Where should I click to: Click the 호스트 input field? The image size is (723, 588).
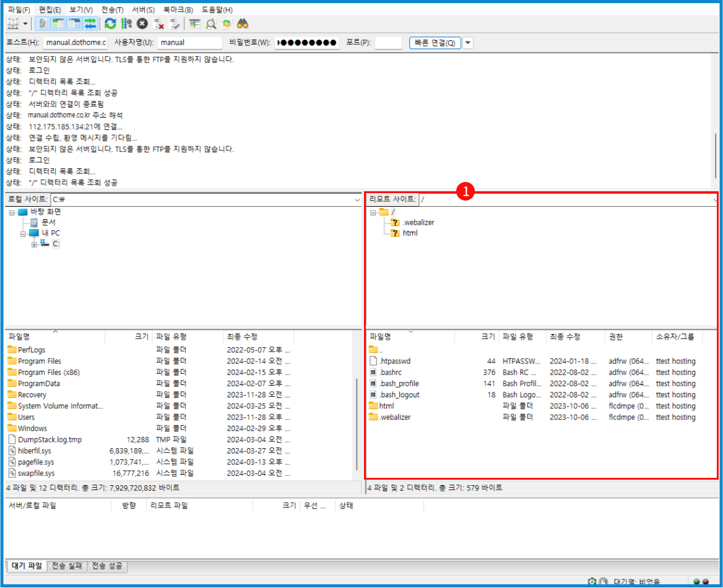coord(76,43)
